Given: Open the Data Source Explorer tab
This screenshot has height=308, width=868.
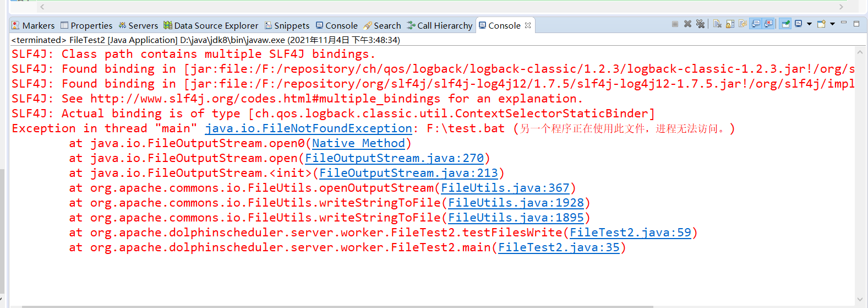Looking at the screenshot, I should 211,25.
